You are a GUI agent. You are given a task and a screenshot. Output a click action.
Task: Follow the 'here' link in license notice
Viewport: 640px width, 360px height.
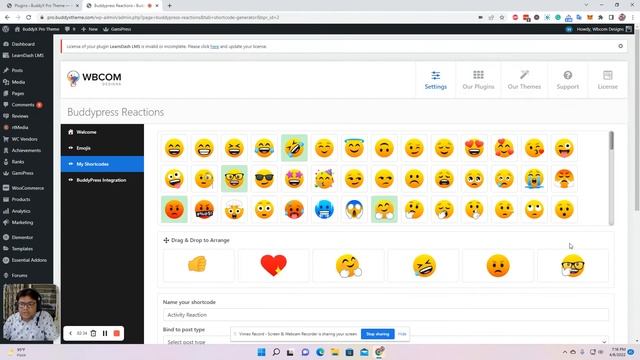click(214, 47)
